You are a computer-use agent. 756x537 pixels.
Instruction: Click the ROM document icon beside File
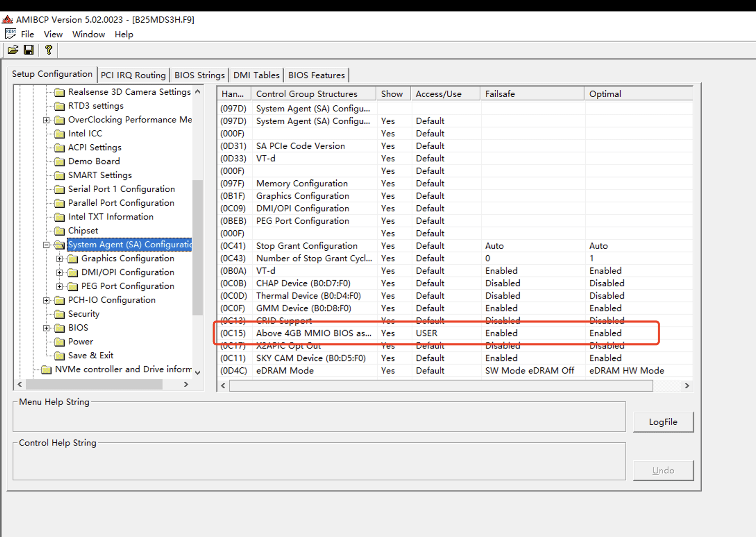[x=10, y=34]
